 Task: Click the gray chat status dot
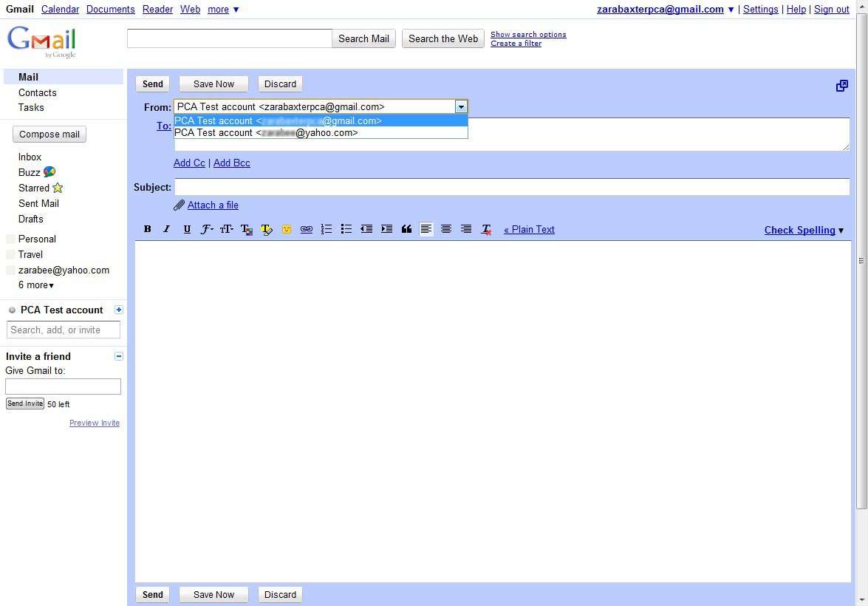(x=12, y=310)
